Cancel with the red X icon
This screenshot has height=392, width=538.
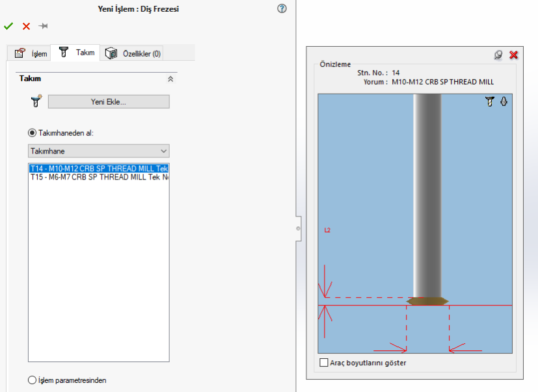point(26,26)
